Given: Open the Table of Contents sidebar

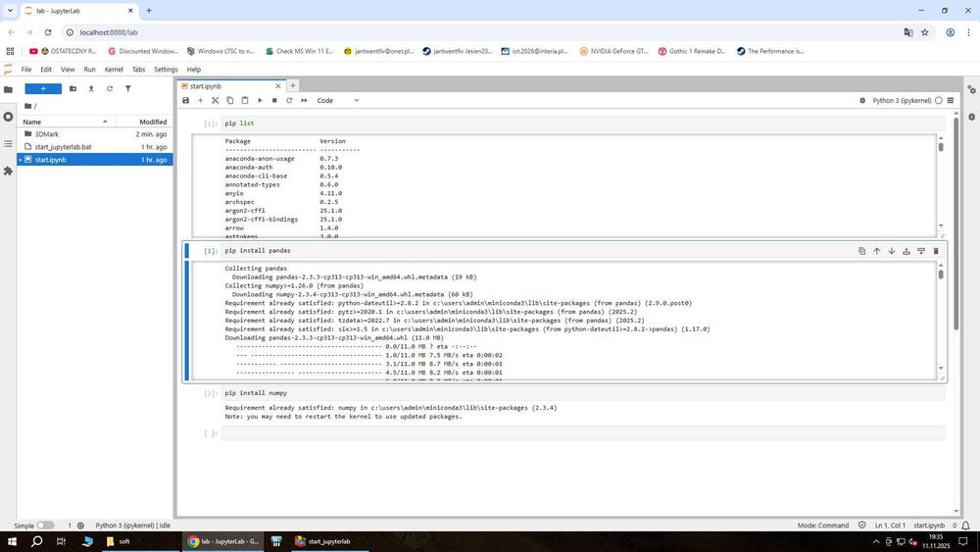Looking at the screenshot, I should click(8, 143).
